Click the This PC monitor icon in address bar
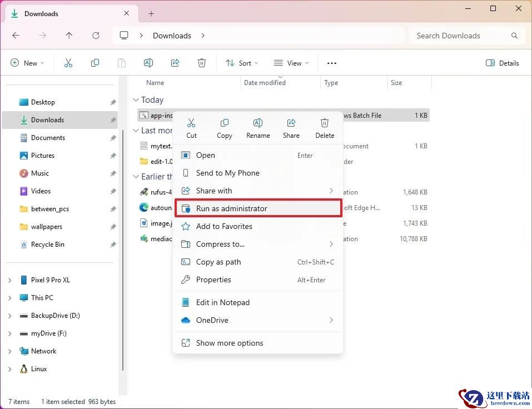The width and height of the screenshot is (532, 409). pos(124,36)
